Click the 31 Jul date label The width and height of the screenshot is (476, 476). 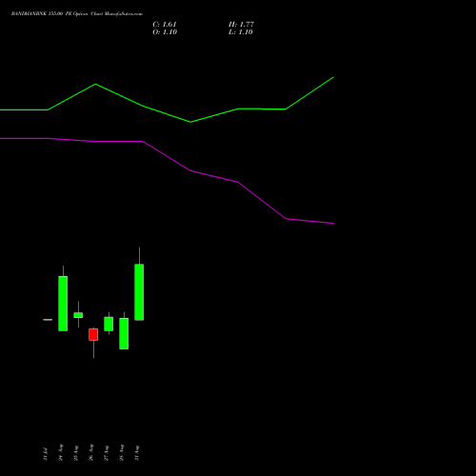click(x=45, y=454)
